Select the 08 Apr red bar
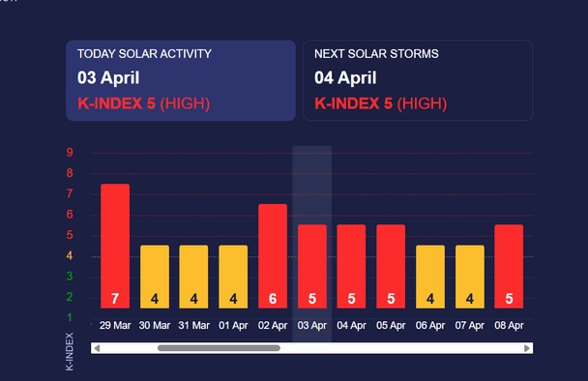Screen dimensions: 588x381 [509, 266]
